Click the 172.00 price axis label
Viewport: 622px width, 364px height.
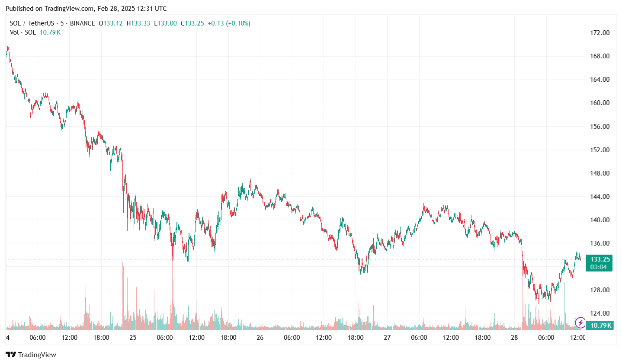coord(600,33)
